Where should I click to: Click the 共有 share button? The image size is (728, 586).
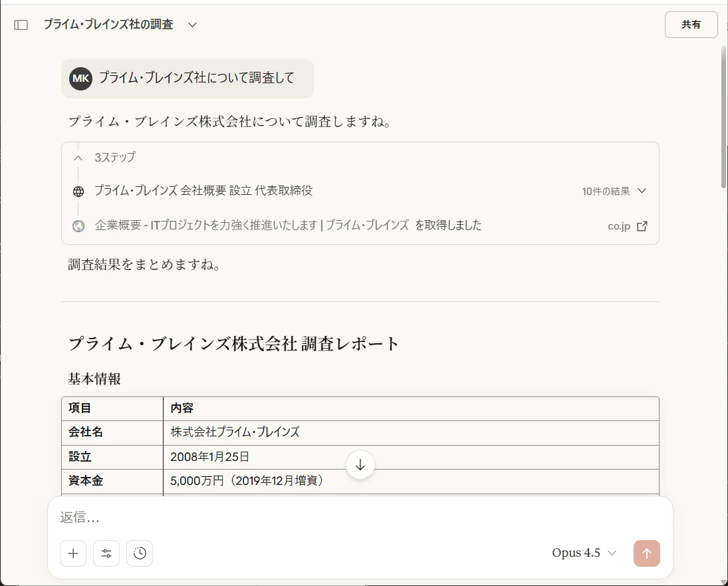point(691,25)
